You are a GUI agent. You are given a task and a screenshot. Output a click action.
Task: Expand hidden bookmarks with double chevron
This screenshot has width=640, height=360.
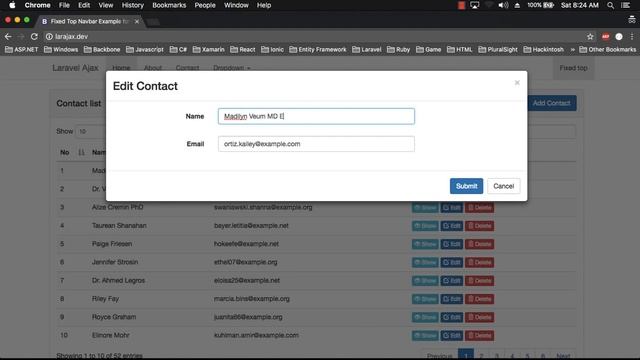pos(572,49)
